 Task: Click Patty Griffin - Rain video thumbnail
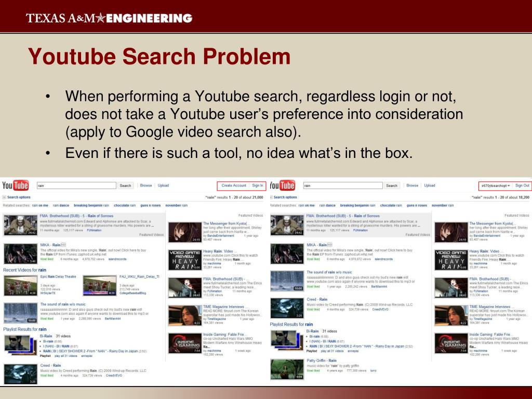coord(287,369)
